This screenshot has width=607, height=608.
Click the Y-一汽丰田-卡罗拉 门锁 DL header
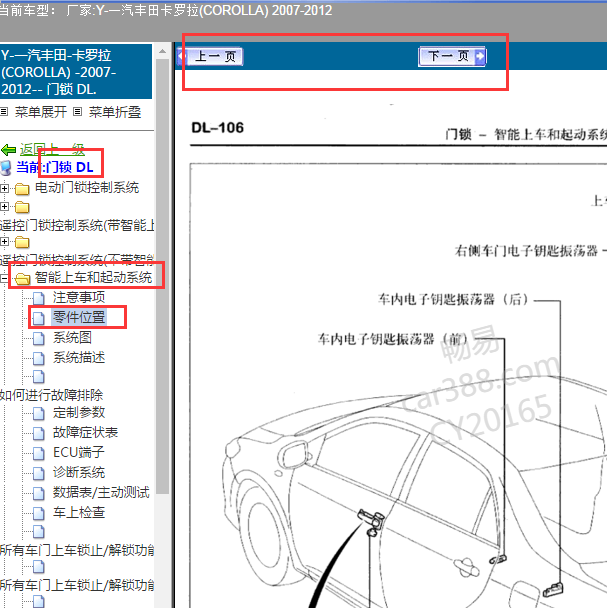(x=76, y=71)
